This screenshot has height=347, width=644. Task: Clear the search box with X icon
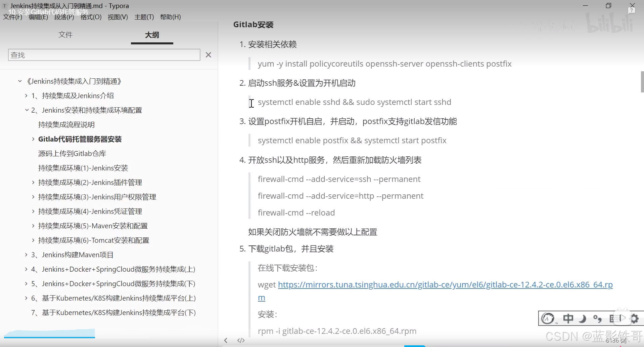point(208,55)
